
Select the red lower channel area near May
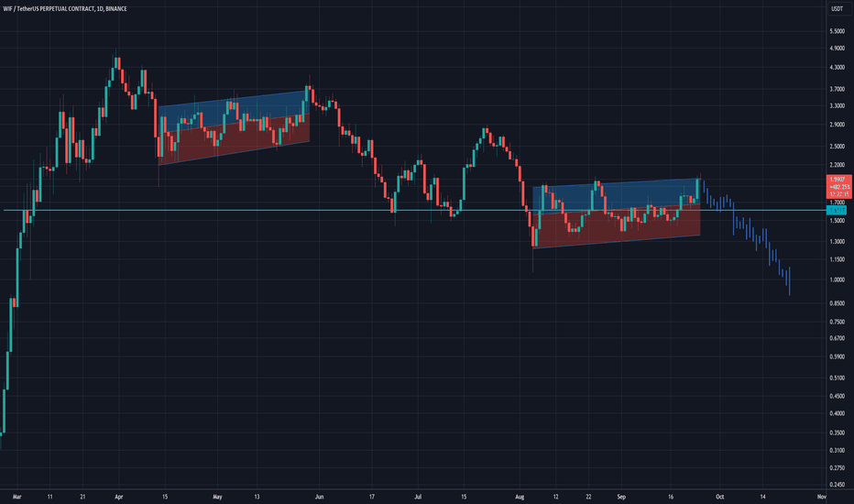click(235, 139)
